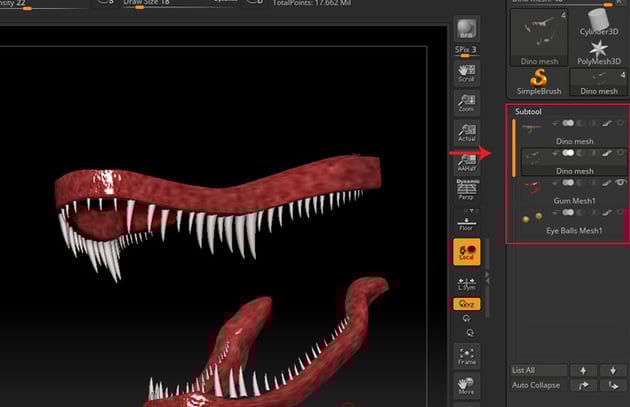Click the BPR render button

tap(466, 29)
